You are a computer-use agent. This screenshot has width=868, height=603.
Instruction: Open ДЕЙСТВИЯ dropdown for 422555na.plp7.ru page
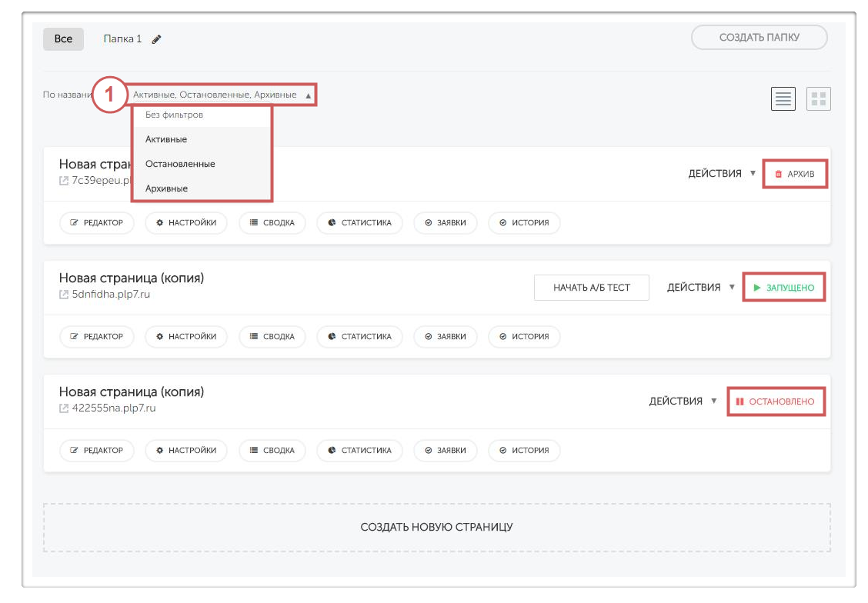point(683,401)
